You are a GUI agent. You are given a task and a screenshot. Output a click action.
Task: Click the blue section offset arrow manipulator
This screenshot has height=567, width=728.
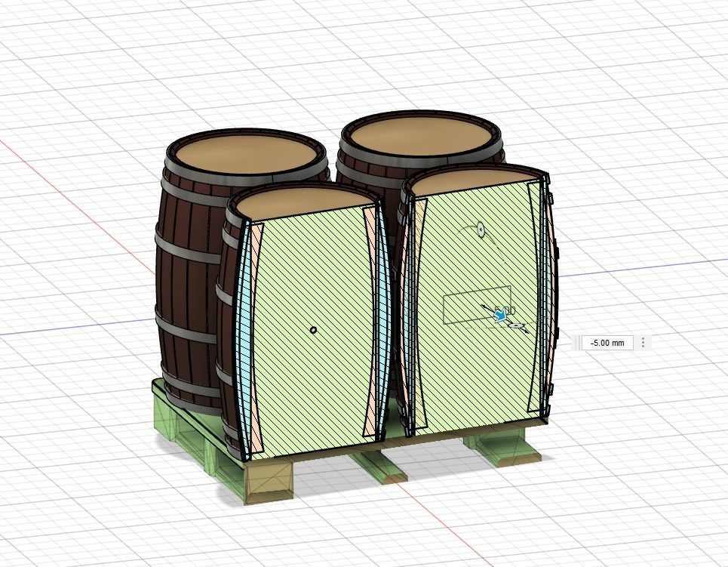500,316
